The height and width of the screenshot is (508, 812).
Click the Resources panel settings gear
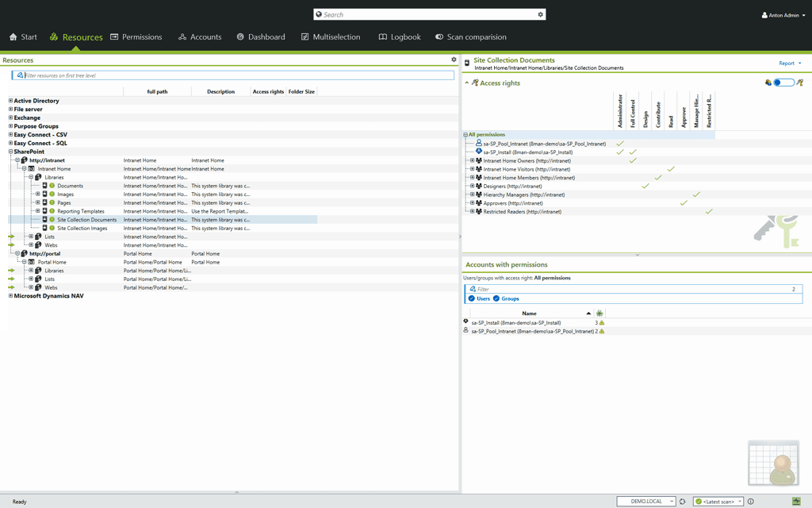click(454, 60)
